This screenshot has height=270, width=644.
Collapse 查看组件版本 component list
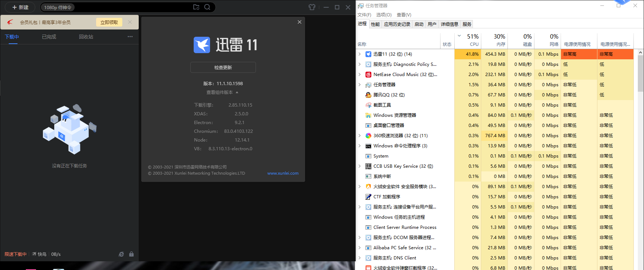(x=222, y=92)
